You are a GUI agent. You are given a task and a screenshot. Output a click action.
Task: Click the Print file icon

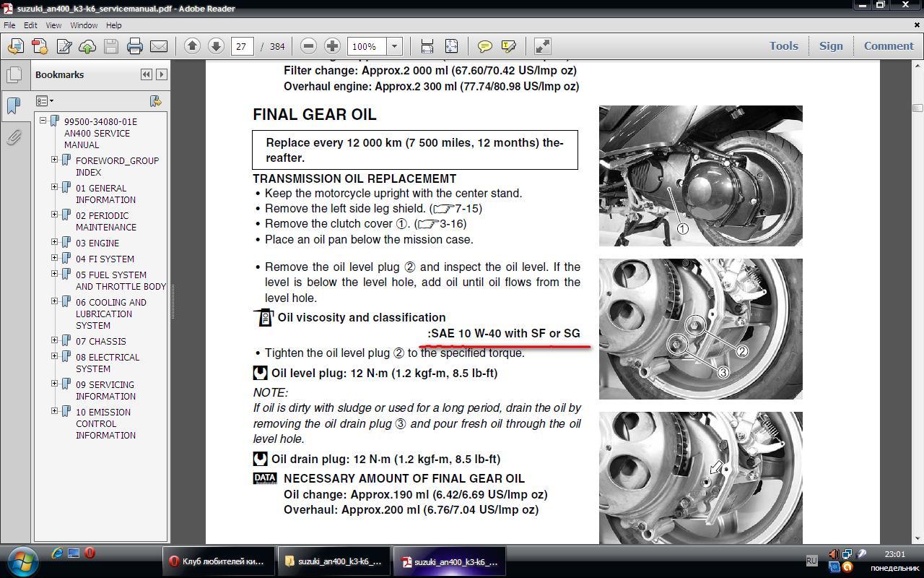(135, 46)
